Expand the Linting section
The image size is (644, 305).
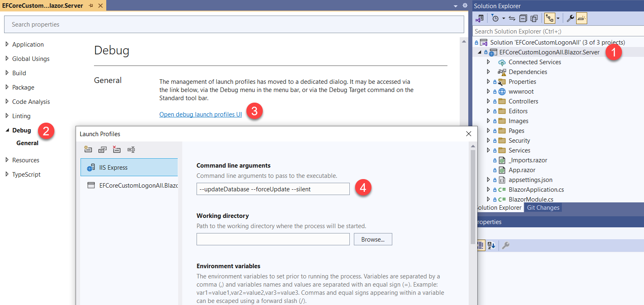coord(7,116)
